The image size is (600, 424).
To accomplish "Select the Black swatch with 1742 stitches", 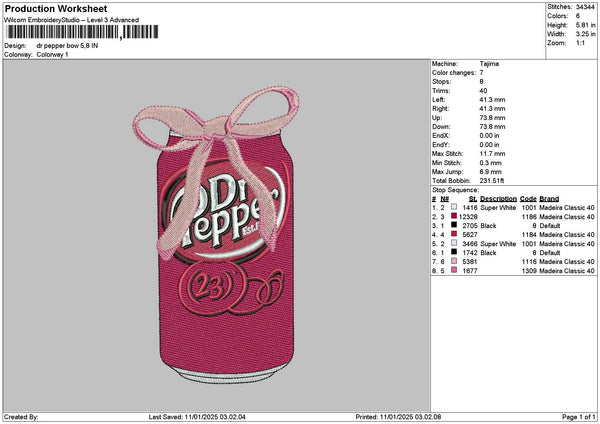I will pos(454,253).
